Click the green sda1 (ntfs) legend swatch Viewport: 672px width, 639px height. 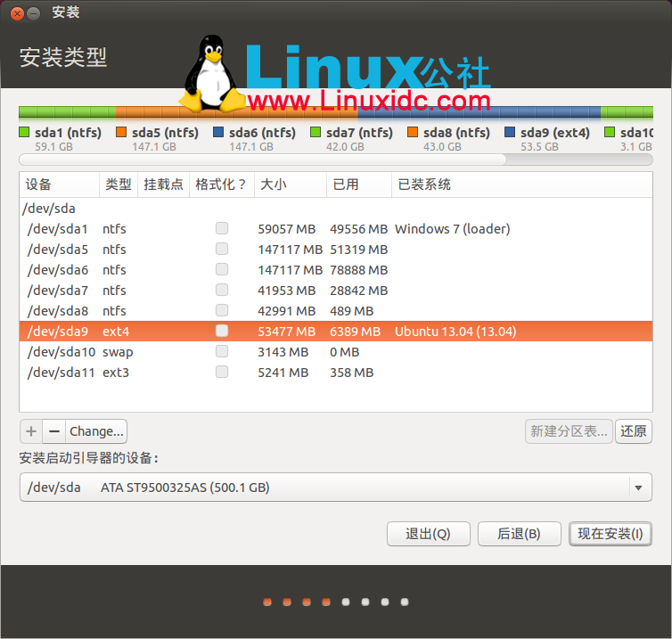click(24, 132)
